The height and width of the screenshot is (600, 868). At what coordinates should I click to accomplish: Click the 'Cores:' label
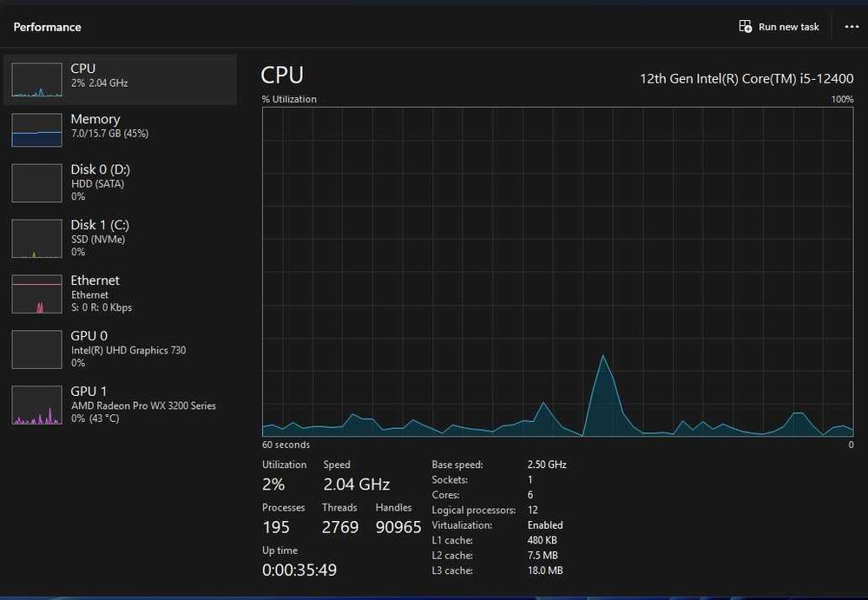[x=445, y=495]
